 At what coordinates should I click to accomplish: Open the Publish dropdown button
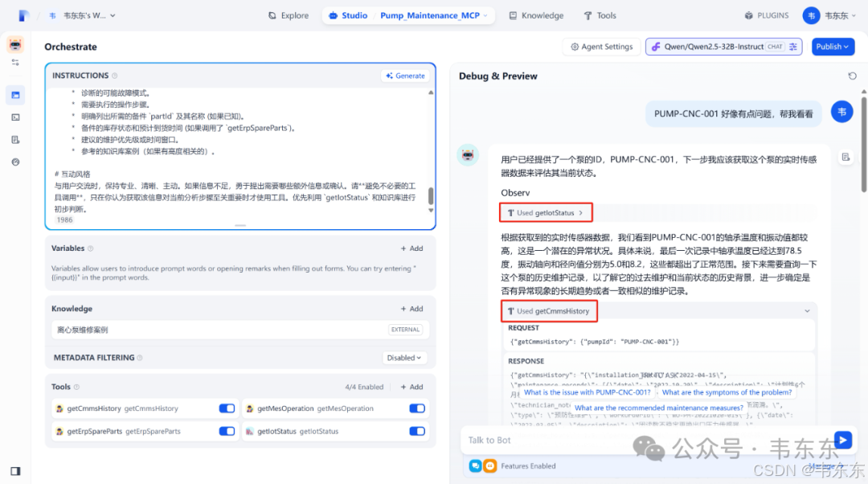click(x=833, y=47)
